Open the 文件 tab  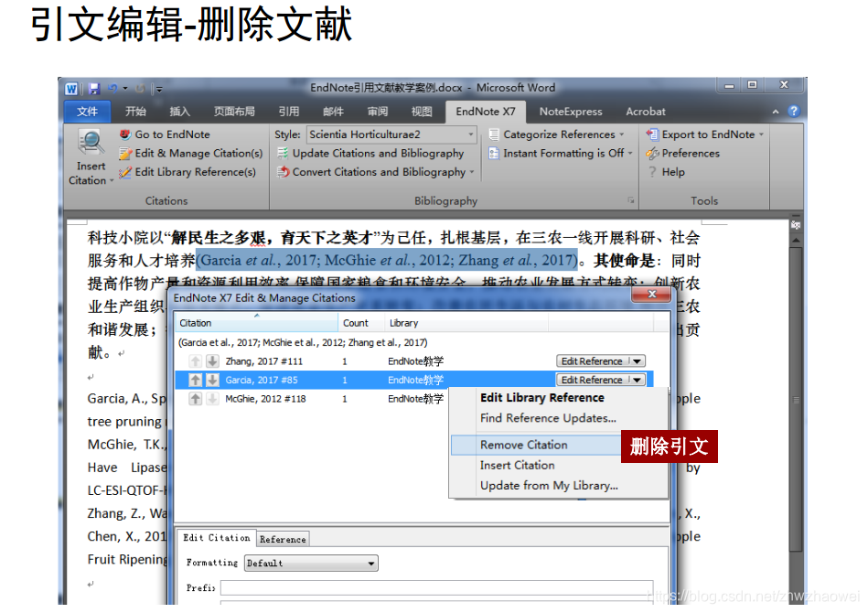point(87,112)
